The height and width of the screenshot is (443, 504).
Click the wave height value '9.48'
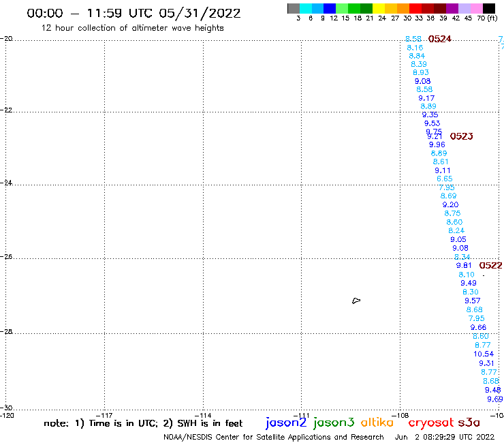(492, 390)
